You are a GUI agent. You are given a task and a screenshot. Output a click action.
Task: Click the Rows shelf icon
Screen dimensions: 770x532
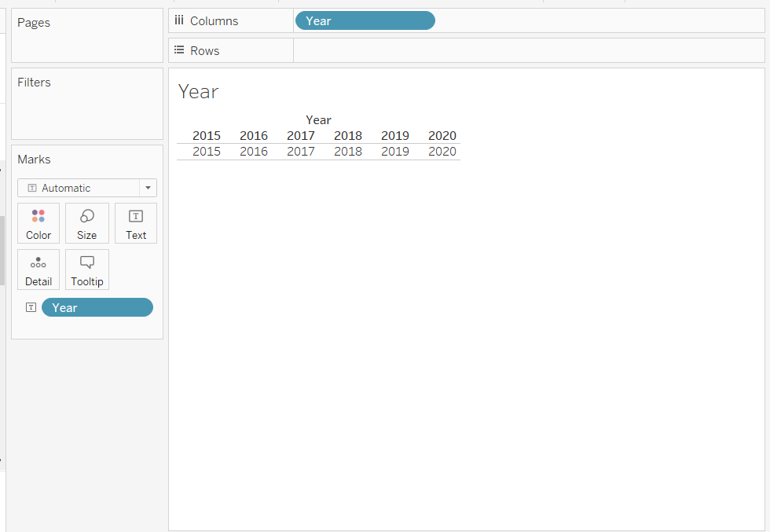[179, 51]
